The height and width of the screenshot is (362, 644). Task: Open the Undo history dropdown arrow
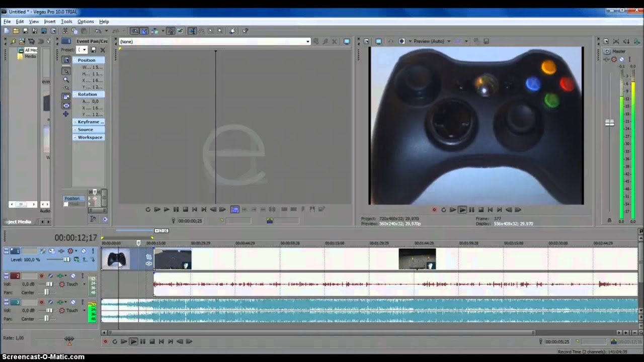[106, 31]
